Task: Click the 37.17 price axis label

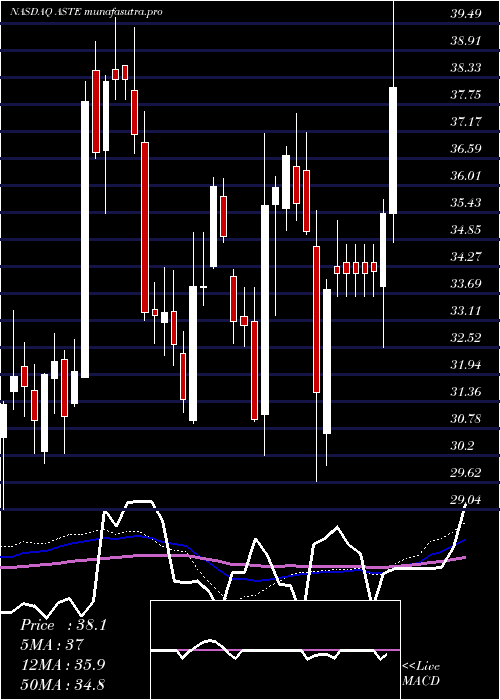Action: pyautogui.click(x=466, y=122)
